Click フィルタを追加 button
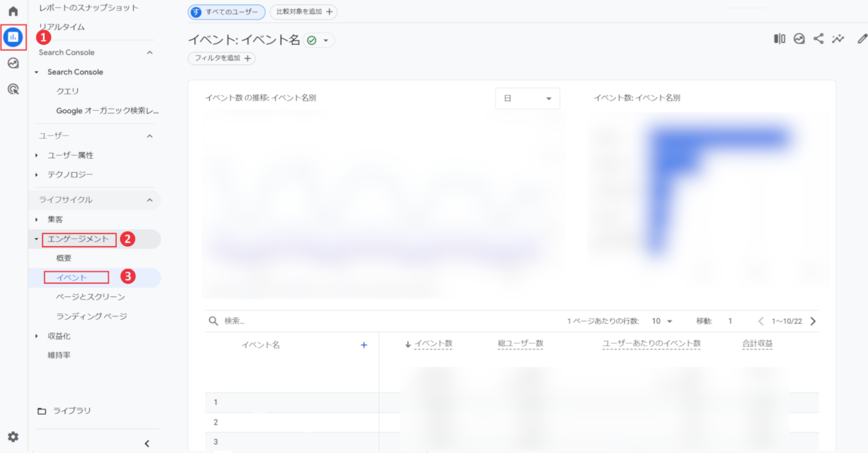Viewport: 868px width, 453px height. click(222, 58)
